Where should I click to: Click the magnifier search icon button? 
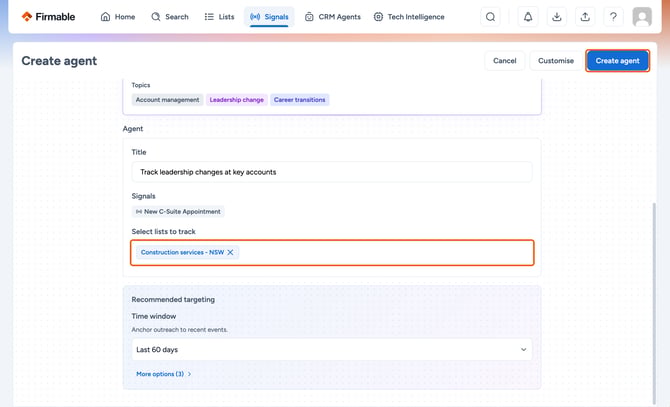coord(490,17)
